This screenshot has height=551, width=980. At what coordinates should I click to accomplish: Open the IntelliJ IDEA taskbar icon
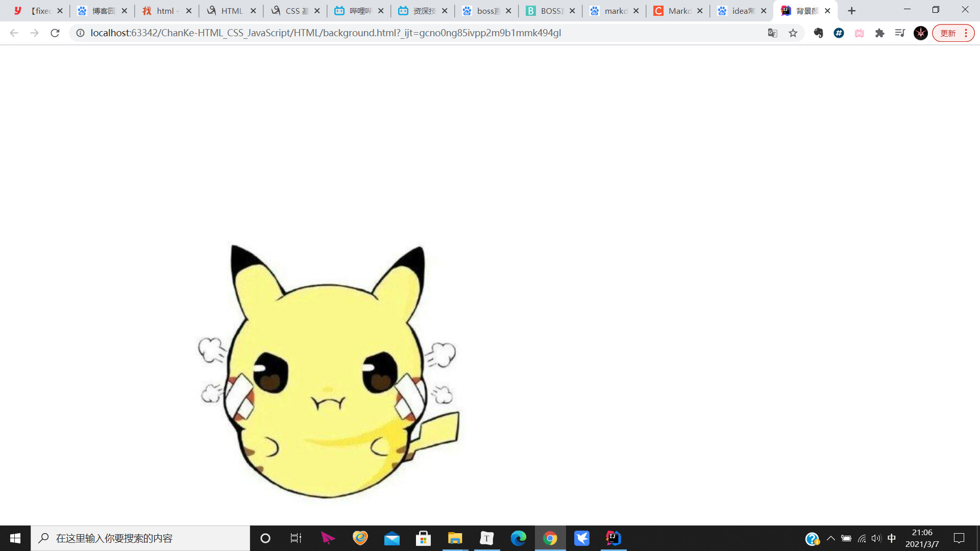pyautogui.click(x=613, y=538)
